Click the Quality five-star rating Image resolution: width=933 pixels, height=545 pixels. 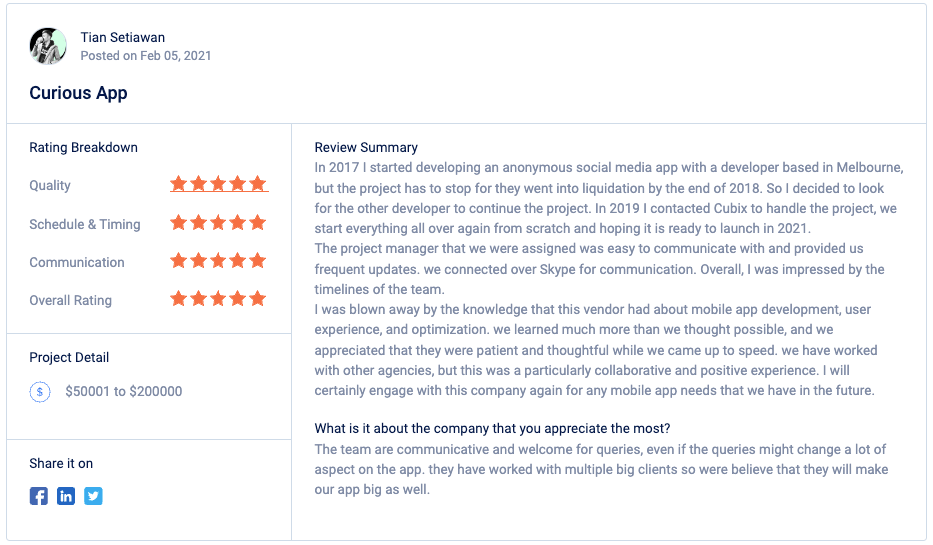pyautogui.click(x=219, y=184)
